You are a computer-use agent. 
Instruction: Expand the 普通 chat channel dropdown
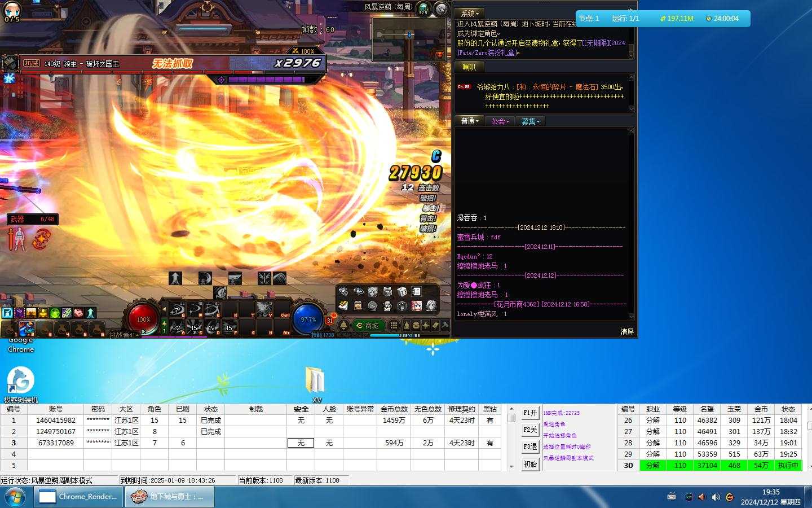pos(470,121)
